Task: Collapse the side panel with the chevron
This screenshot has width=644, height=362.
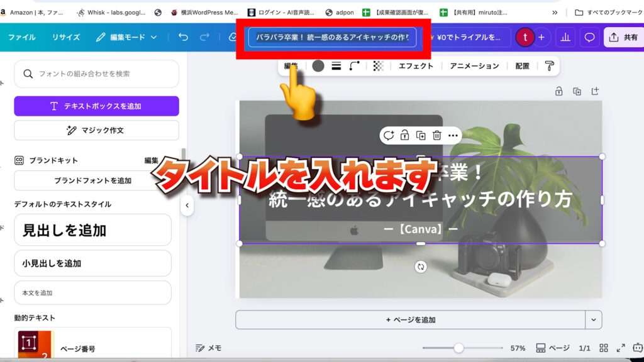Action: click(x=187, y=206)
